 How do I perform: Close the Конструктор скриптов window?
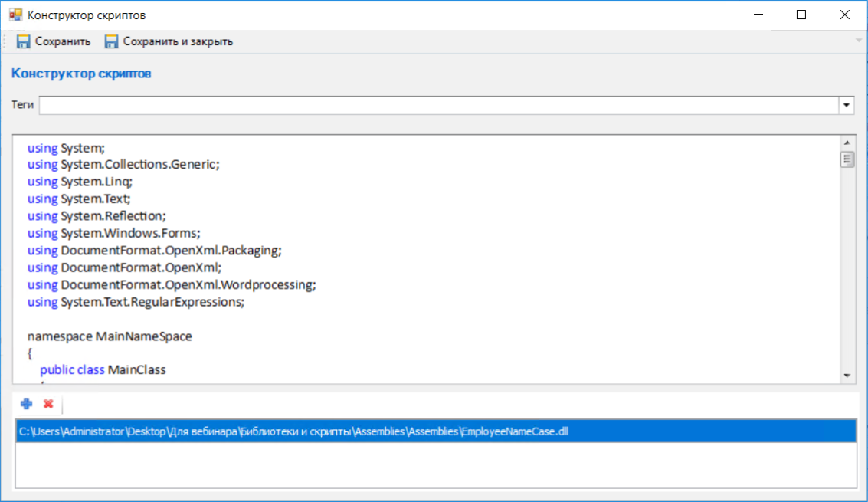point(844,15)
